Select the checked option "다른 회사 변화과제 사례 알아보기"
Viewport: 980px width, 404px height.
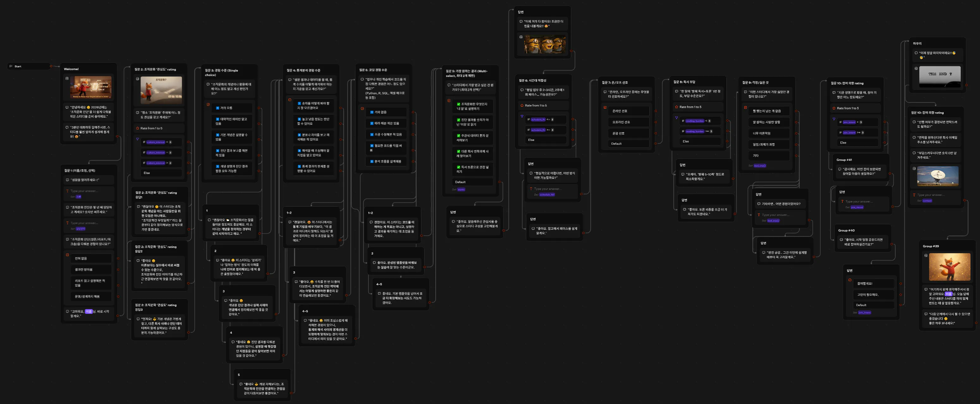(x=473, y=154)
